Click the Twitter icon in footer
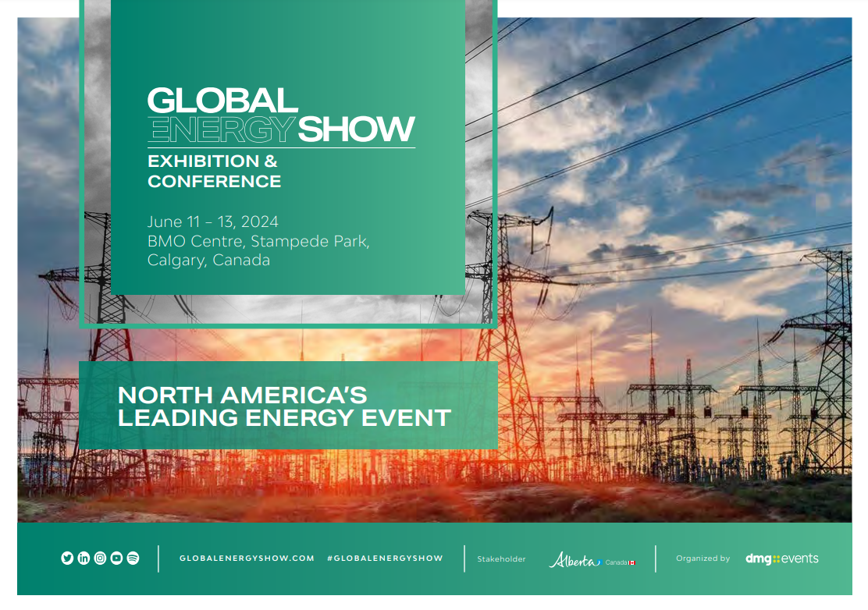Image resolution: width=868 pixels, height=610 pixels. (x=67, y=558)
